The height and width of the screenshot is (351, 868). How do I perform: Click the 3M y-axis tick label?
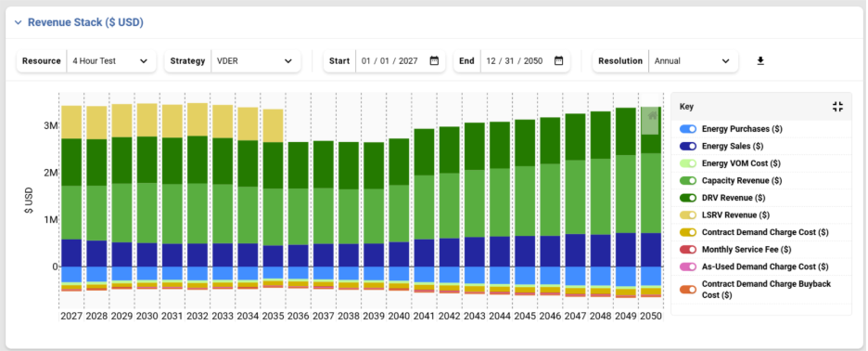[51, 125]
